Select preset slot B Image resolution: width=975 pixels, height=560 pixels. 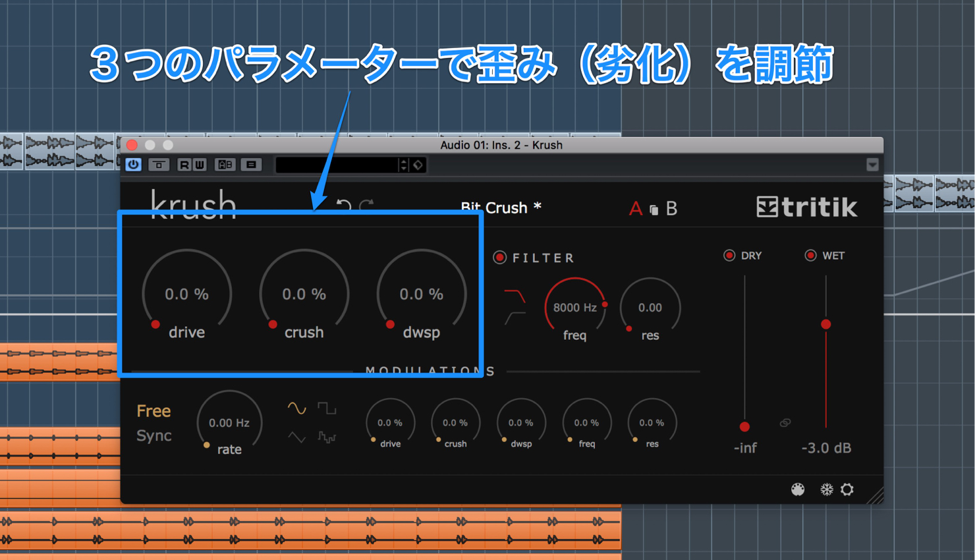point(671,208)
